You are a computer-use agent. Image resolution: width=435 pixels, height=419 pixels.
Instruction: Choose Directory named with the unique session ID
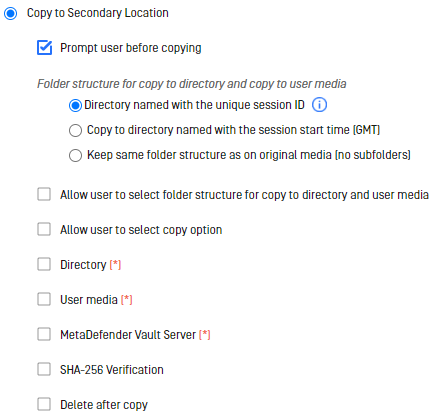coord(75,105)
